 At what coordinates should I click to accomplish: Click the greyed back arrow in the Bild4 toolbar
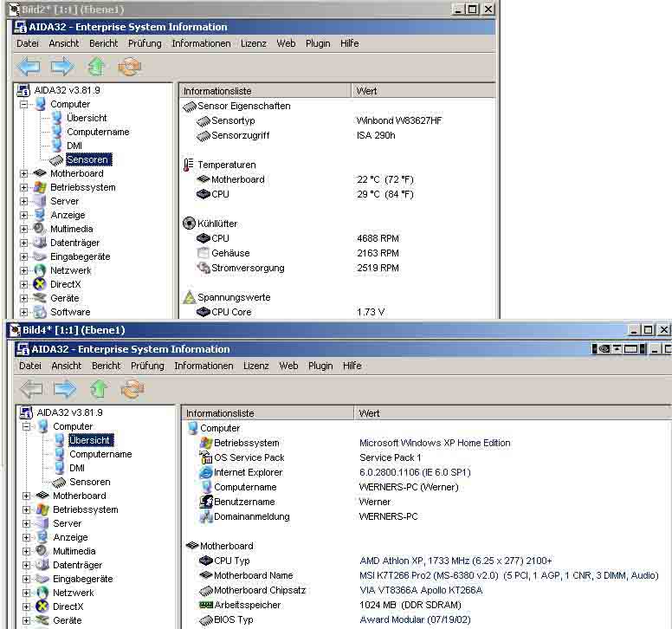[x=31, y=389]
